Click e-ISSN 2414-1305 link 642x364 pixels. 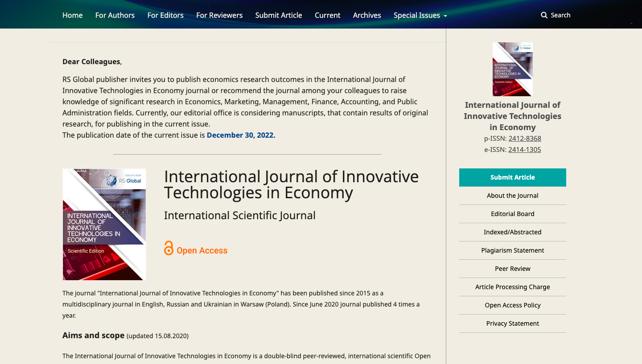[x=525, y=150]
